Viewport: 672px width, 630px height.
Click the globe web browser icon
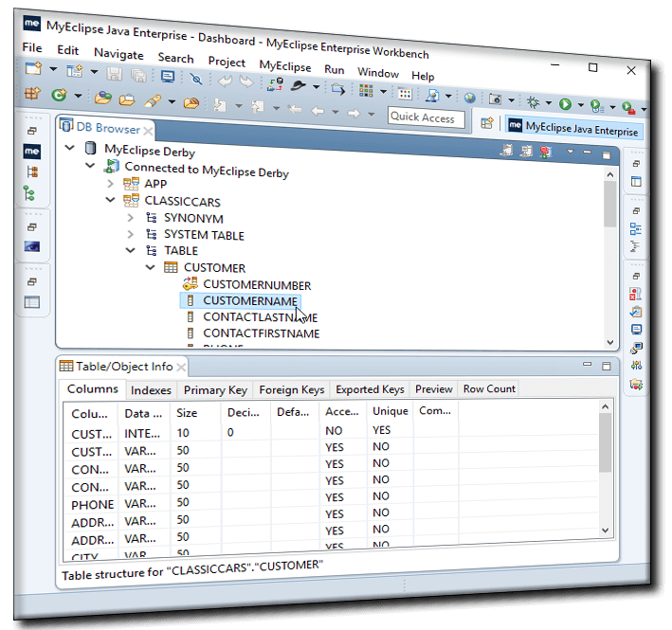point(470,98)
